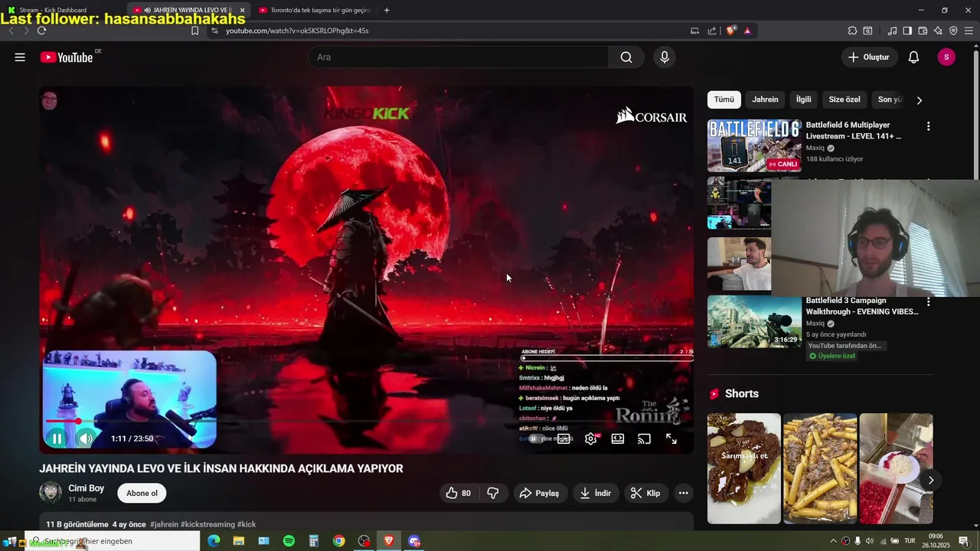
Task: Mute the video with the volume icon
Action: click(x=85, y=439)
